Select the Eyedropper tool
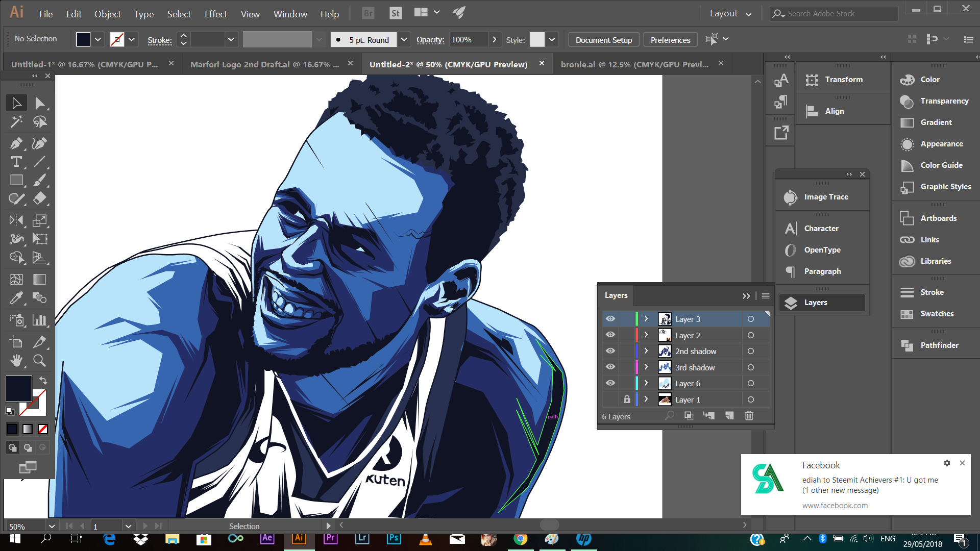The width and height of the screenshot is (980, 551). pos(16,297)
